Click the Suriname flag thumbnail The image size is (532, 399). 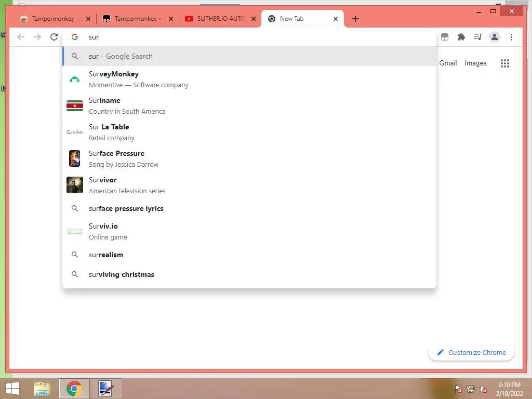pos(75,106)
